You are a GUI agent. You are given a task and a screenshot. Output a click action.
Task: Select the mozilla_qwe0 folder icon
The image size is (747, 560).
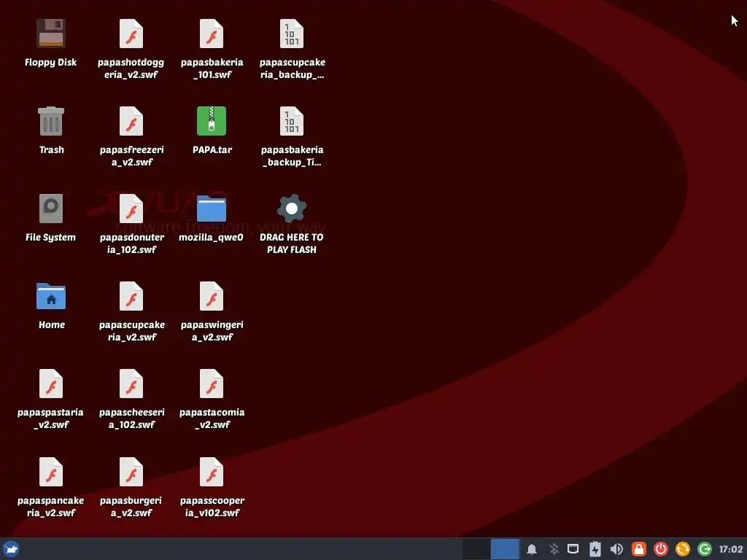click(212, 209)
